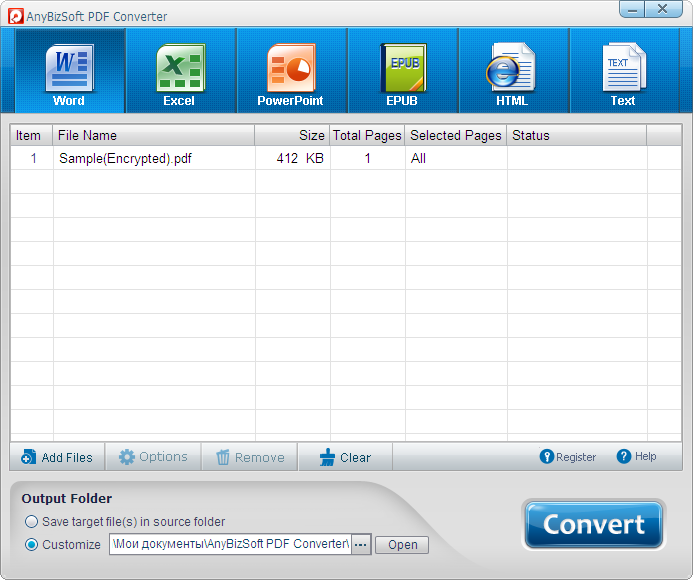Select the Text output format icon
Viewport: 694px width, 581px height.
[x=625, y=70]
